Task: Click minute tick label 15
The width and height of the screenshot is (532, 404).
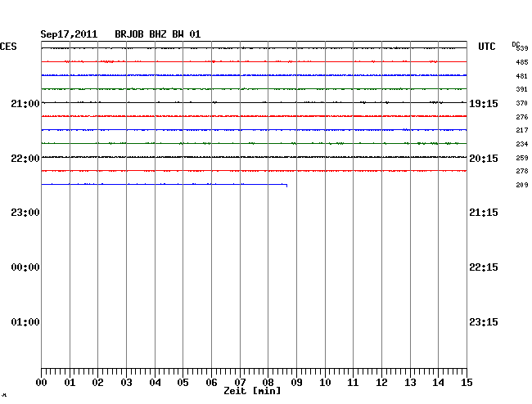Action: coord(467,383)
